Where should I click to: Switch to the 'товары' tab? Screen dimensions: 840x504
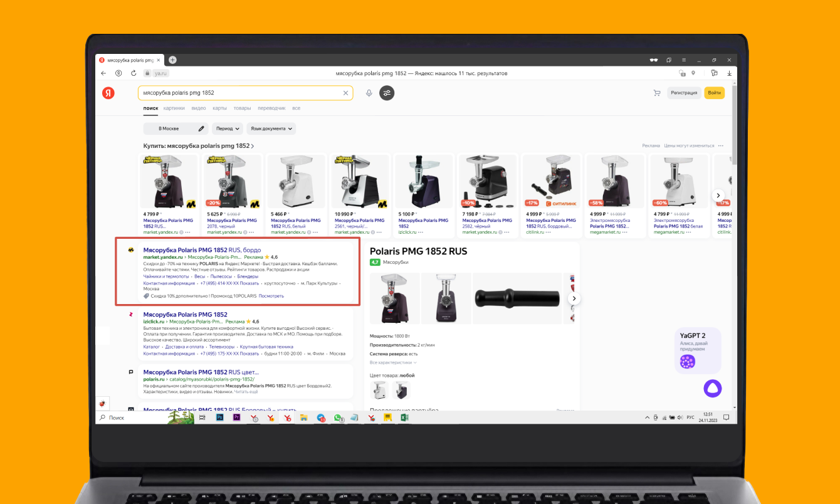pyautogui.click(x=242, y=108)
